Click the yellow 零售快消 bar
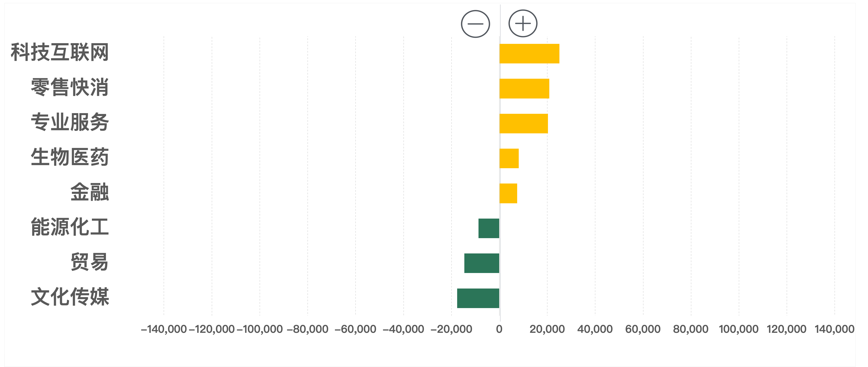Screen dimensions: 868x367 [524, 89]
